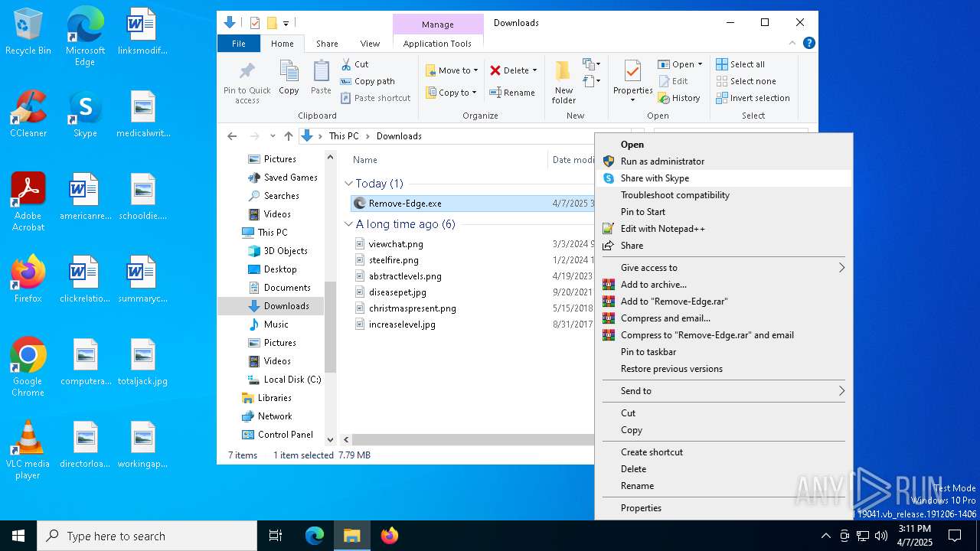Open recent locations dropdown arrow
This screenshot has height=551, width=980.
pos(273,136)
